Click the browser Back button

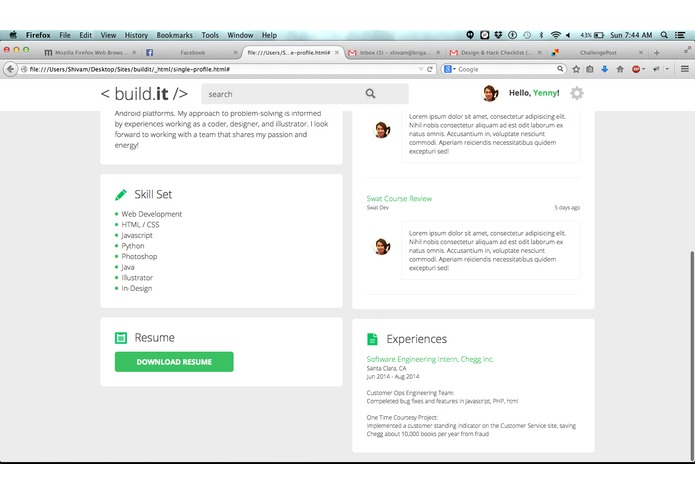[x=10, y=69]
